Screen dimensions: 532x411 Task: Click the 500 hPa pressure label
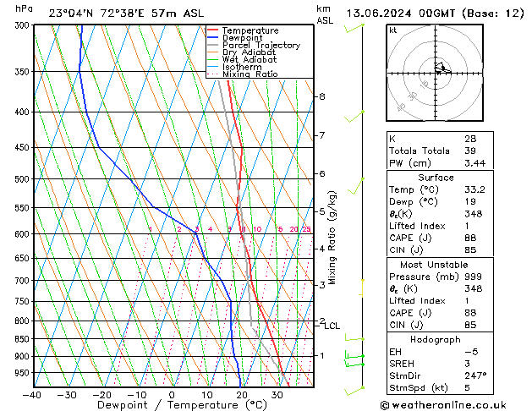[24, 179]
